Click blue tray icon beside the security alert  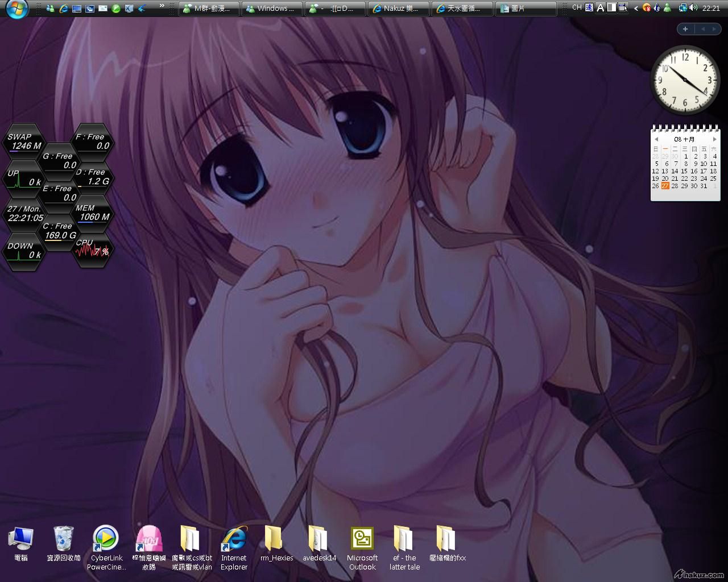pos(657,8)
